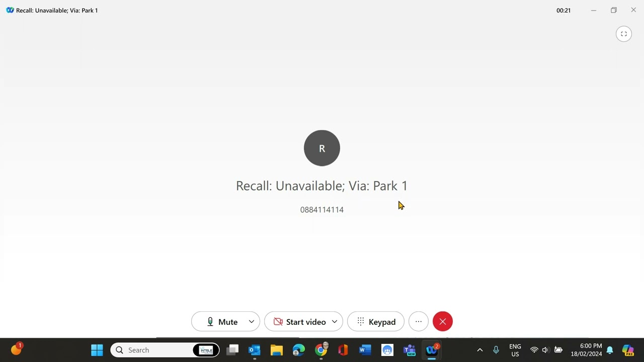The image size is (644, 362).
Task: Click the Webex taskbar icon
Action: click(432, 350)
